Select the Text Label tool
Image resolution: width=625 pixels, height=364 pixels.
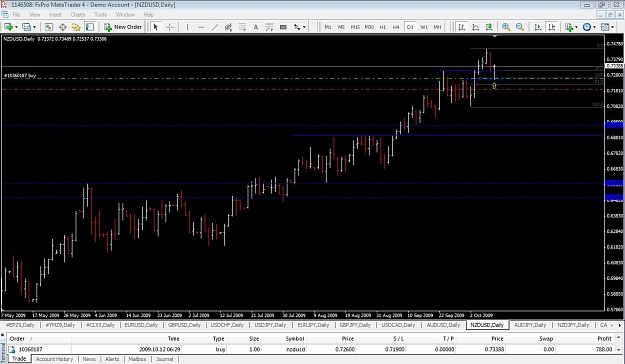click(269, 27)
